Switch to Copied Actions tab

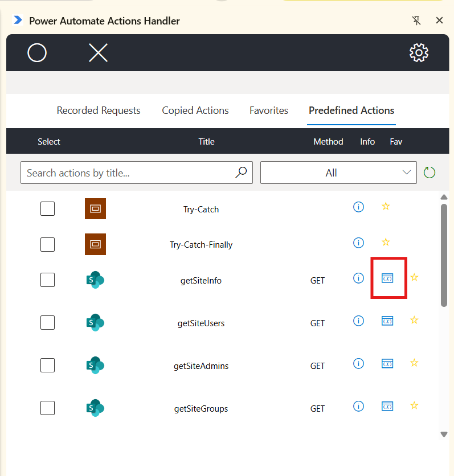[x=195, y=110]
